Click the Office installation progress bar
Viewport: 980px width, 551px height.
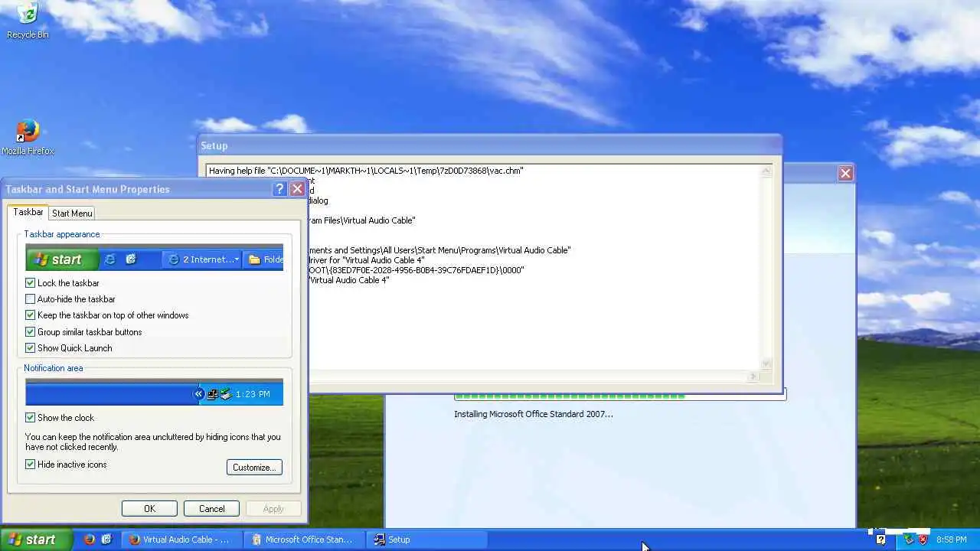click(x=620, y=396)
